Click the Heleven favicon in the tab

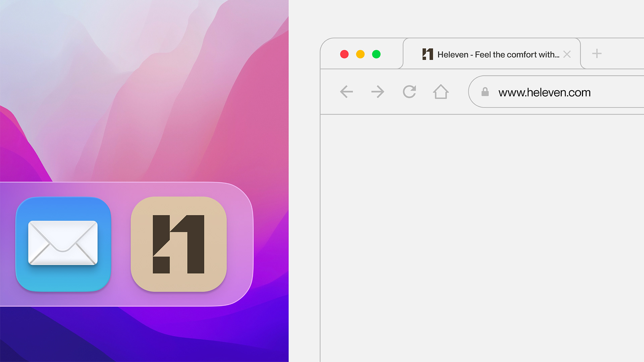427,54
